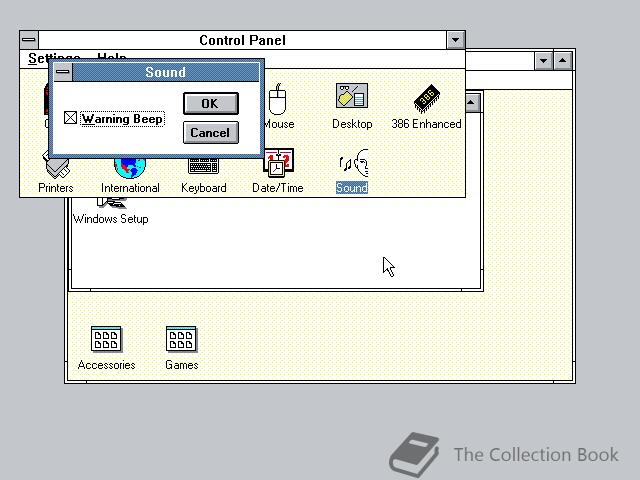
Task: Click the Sound label text
Action: click(352, 188)
